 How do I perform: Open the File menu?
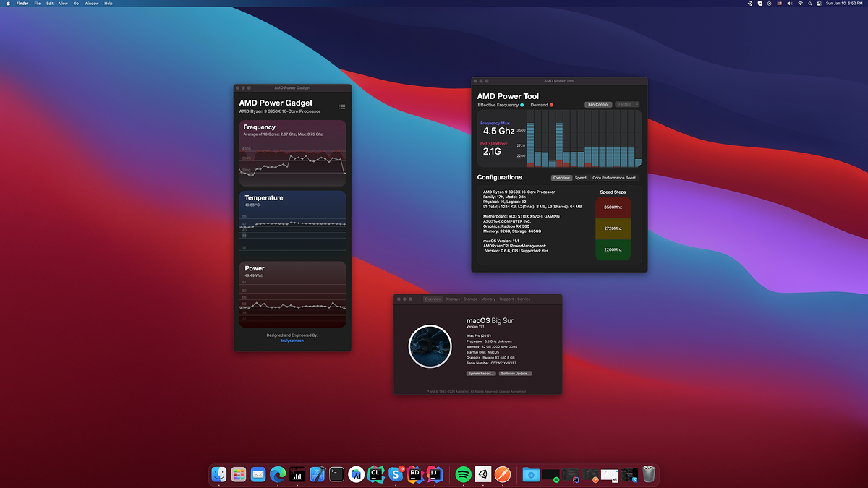pos(38,4)
